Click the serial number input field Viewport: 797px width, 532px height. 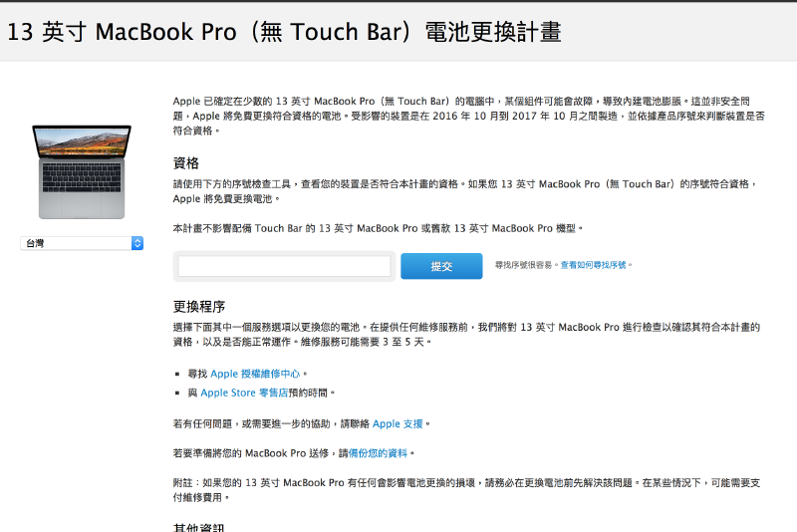point(285,266)
